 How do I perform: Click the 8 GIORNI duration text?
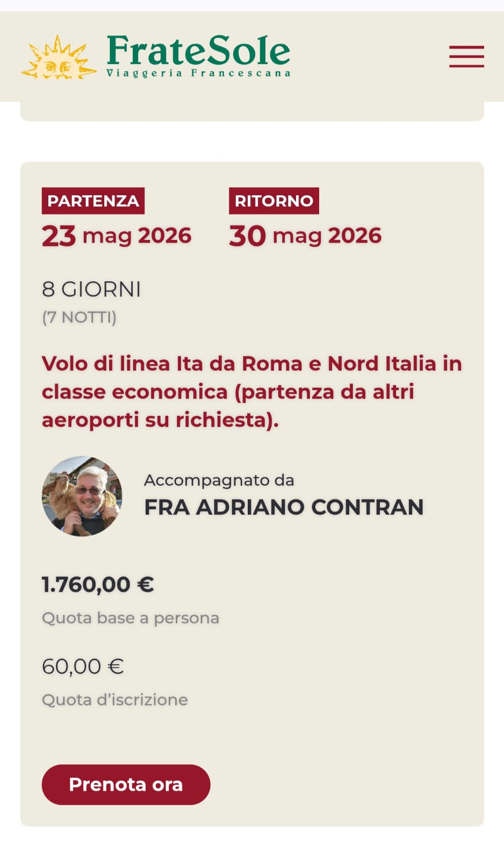[91, 289]
